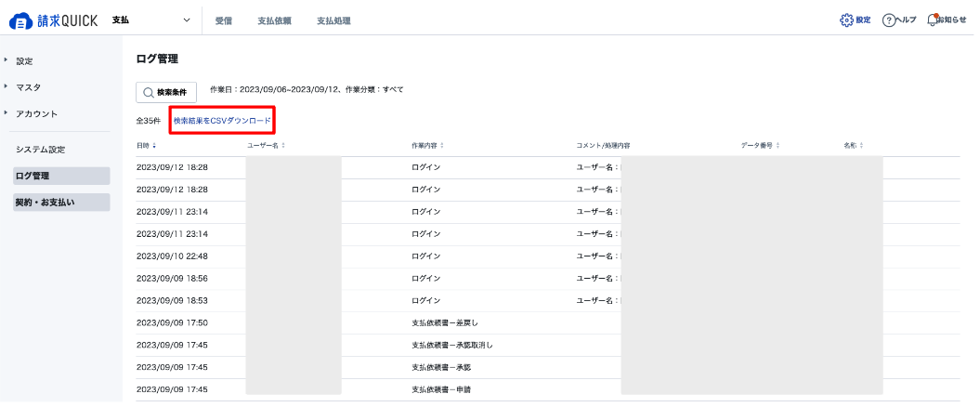Click the 全35件 result count
This screenshot has height=407, width=980.
click(148, 121)
